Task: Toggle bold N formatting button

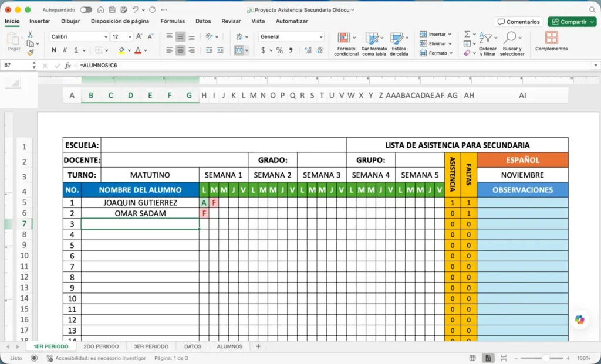Action: coord(53,50)
